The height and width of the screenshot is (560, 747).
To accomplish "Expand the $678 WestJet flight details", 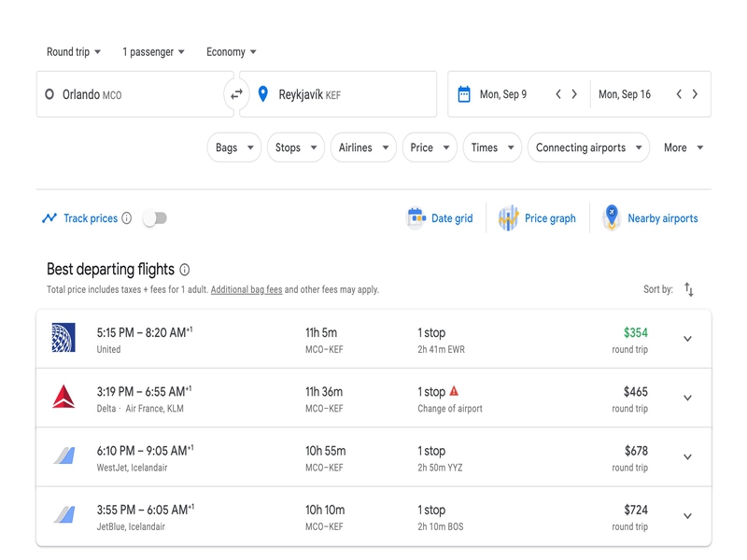I will point(687,456).
